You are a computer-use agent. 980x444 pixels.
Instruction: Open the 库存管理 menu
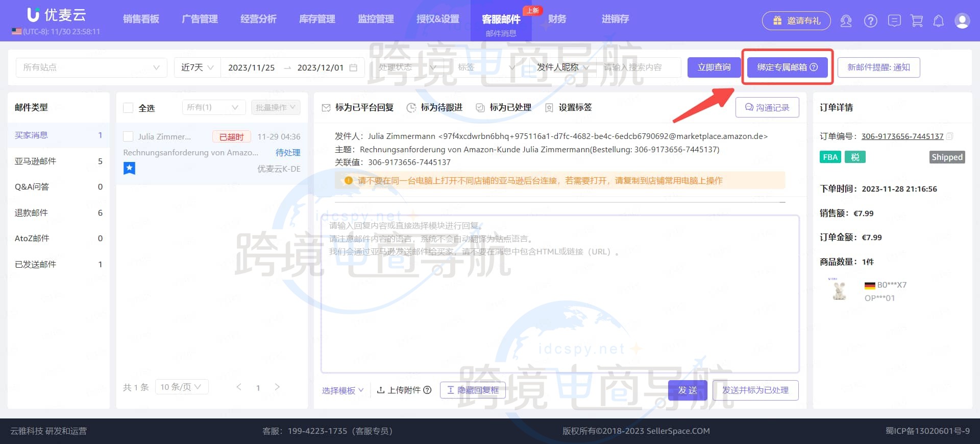pos(317,19)
